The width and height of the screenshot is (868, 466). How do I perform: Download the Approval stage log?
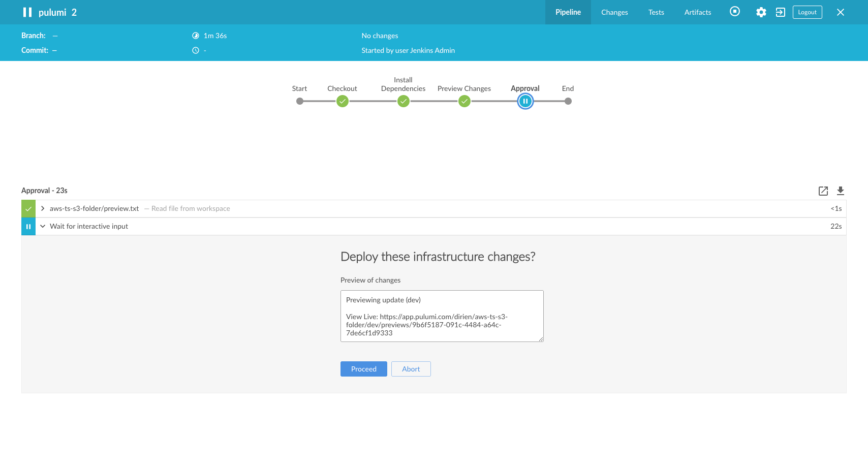[841, 191]
